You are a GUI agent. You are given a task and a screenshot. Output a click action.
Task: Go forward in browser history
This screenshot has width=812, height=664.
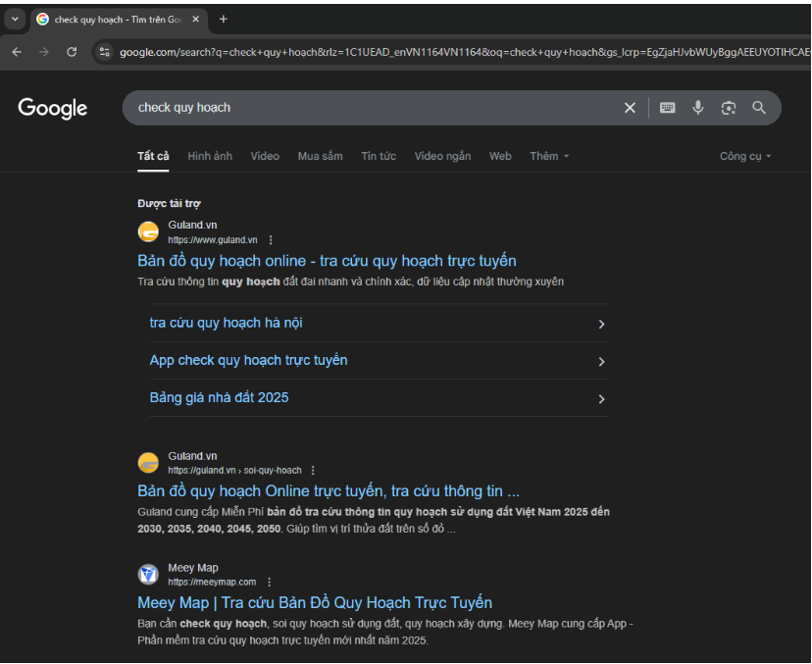point(44,52)
